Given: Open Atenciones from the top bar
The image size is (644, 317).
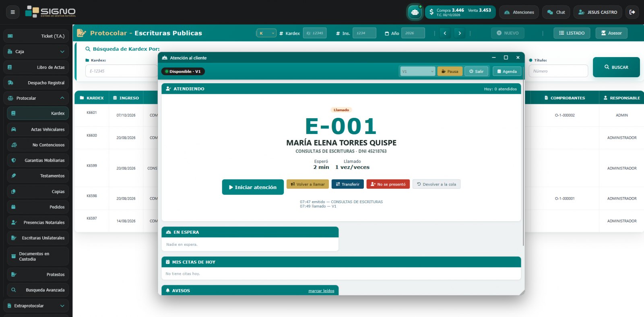Looking at the screenshot, I should 519,12.
